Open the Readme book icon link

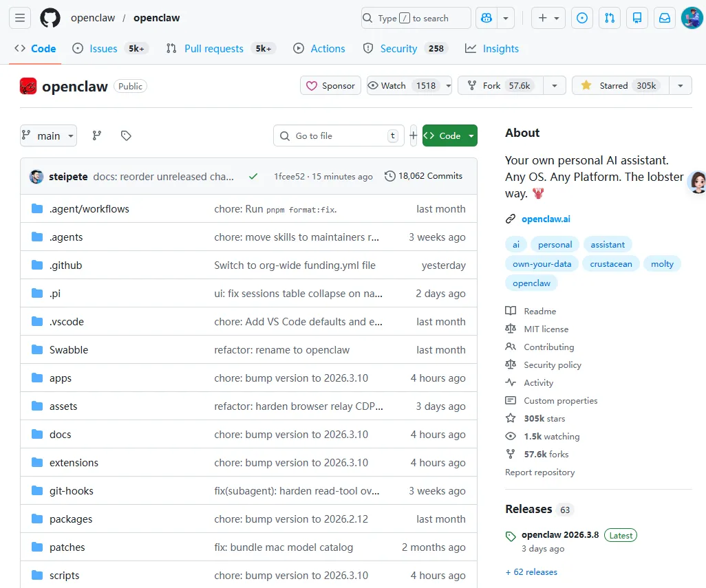pyautogui.click(x=511, y=311)
